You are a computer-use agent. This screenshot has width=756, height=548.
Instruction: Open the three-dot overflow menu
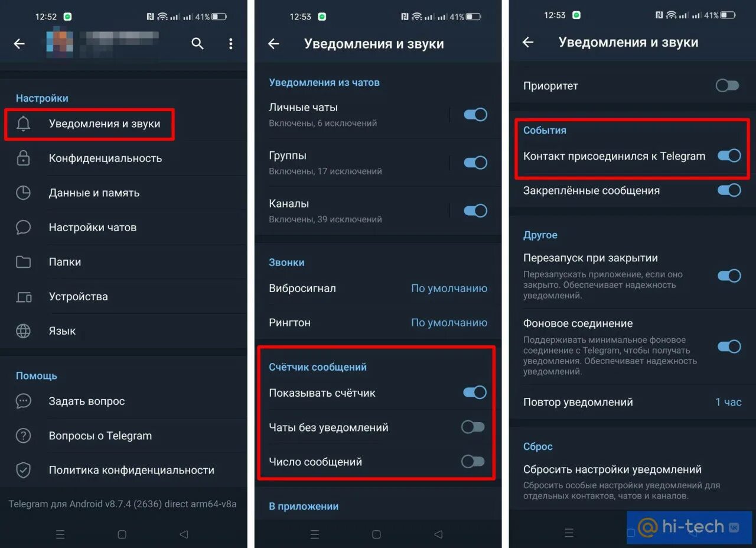[x=230, y=44]
